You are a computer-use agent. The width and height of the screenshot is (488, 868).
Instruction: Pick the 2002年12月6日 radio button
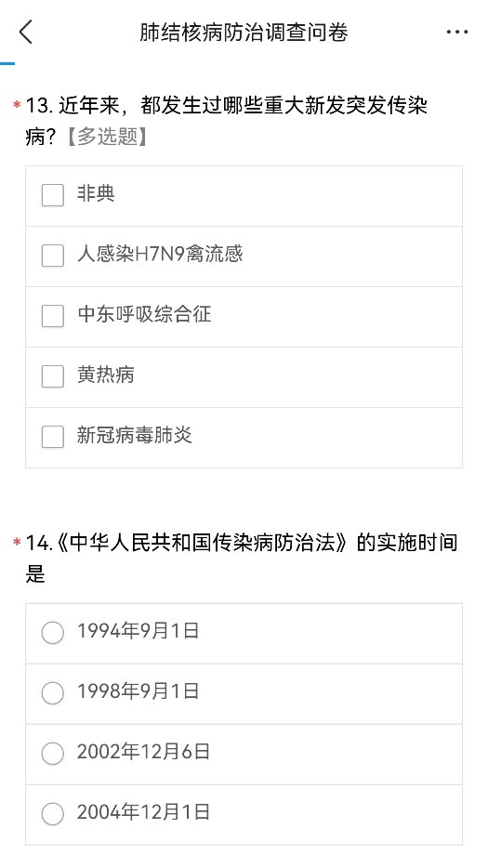point(53,754)
